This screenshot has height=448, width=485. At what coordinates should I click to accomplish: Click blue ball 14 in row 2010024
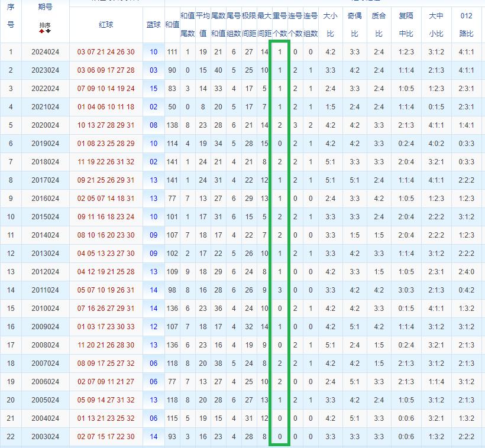click(x=154, y=309)
